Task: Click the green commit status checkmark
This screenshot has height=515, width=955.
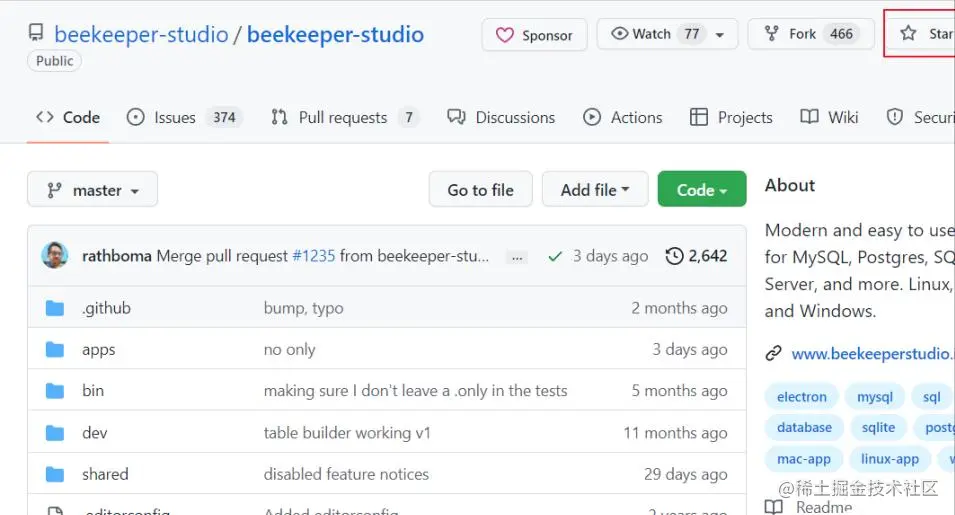Action: tap(555, 256)
